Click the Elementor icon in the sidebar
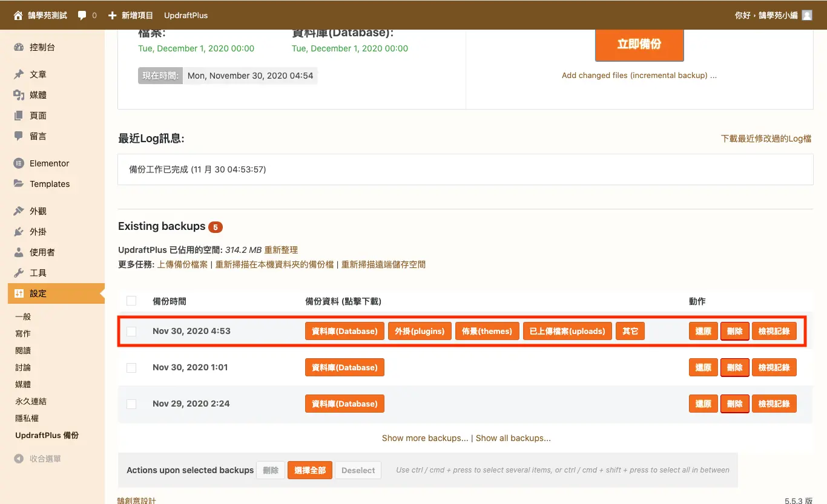827x504 pixels. point(19,163)
